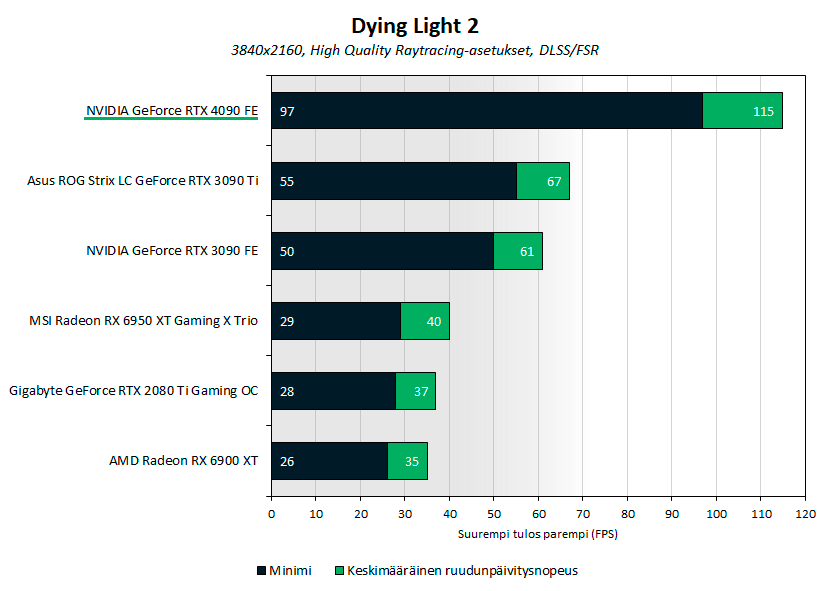
Task: Select the NVIDIA GeForce RTX 4090 FE label
Action: point(172,111)
